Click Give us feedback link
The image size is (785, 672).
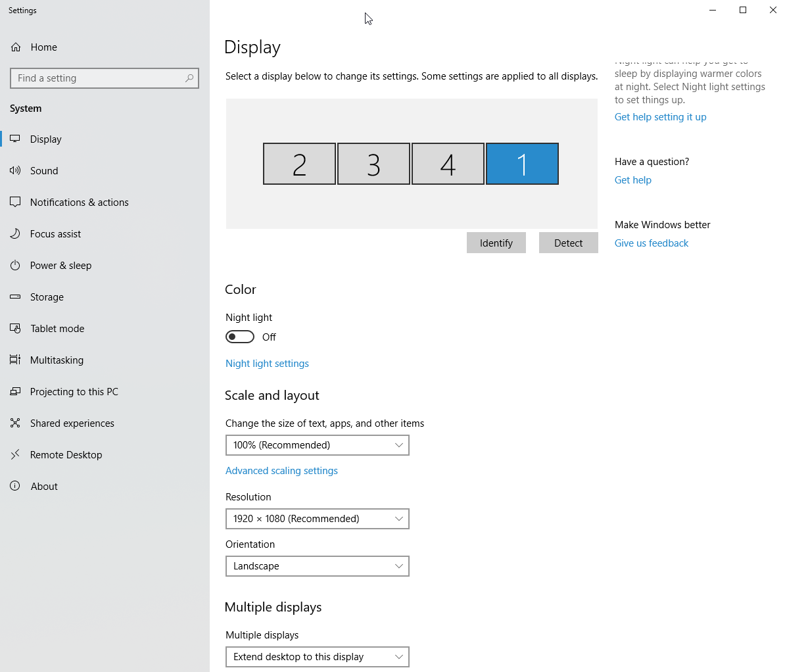pyautogui.click(x=652, y=243)
